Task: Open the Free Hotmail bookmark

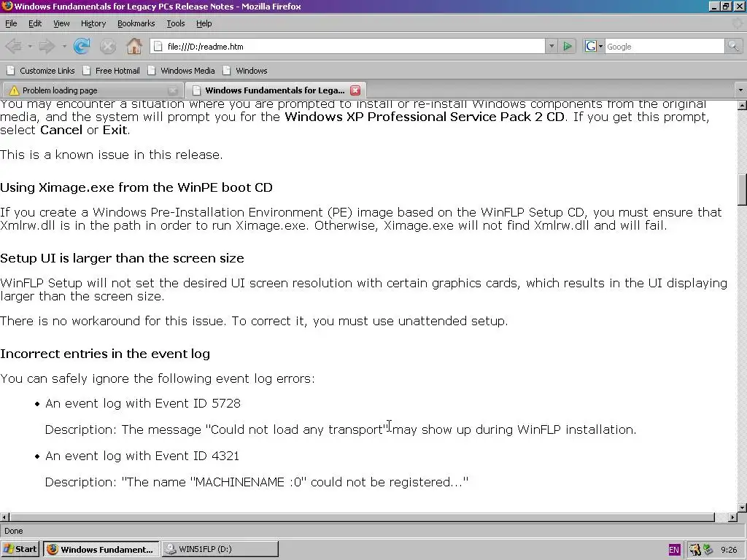Action: click(x=111, y=71)
